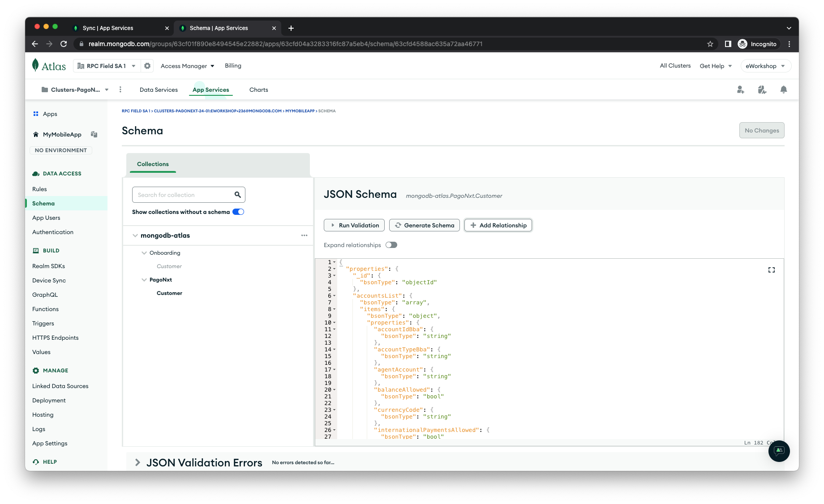Expand JSON Validation Errors section
The height and width of the screenshot is (504, 824).
(x=137, y=462)
